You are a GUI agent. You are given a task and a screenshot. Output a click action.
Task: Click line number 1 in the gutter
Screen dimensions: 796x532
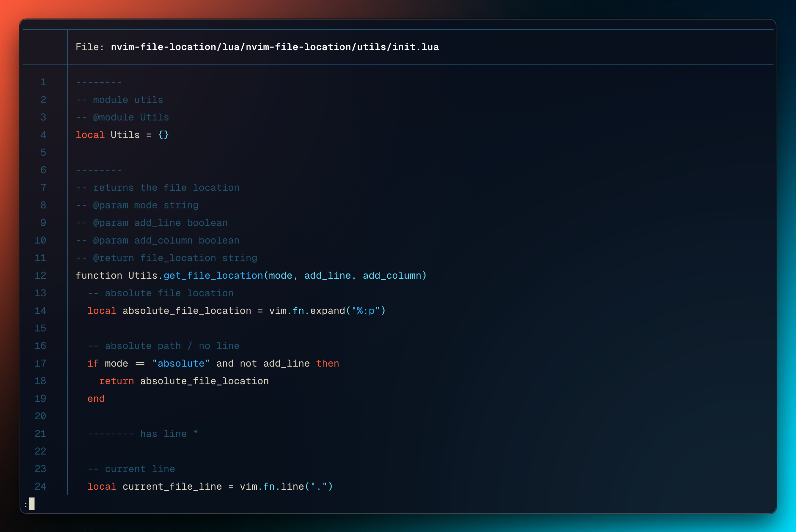[x=43, y=82]
